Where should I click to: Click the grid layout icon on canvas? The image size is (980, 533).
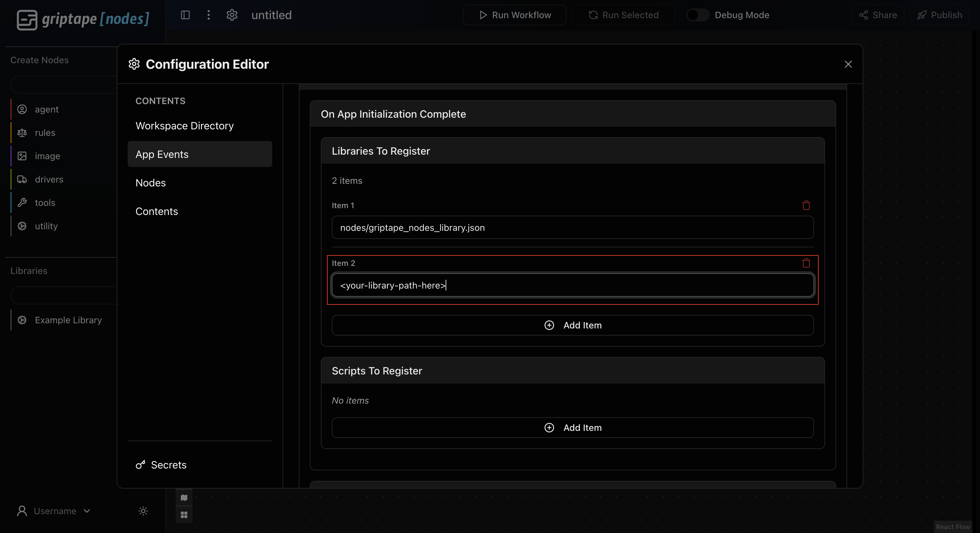point(184,515)
